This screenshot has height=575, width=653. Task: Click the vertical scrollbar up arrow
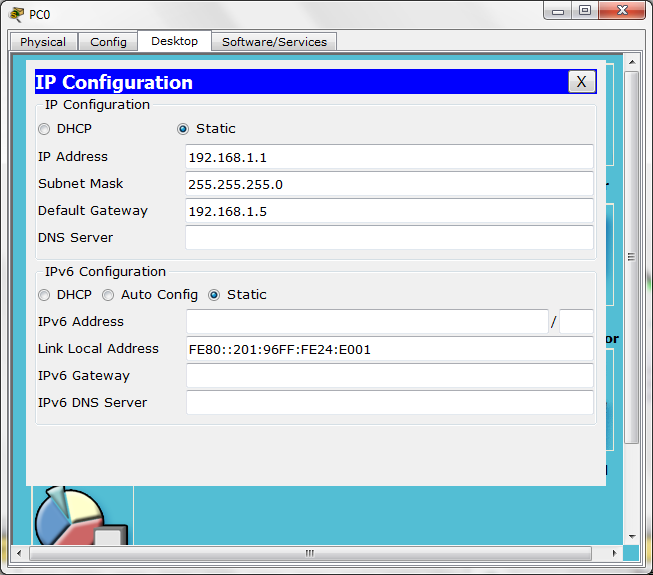(x=632, y=62)
